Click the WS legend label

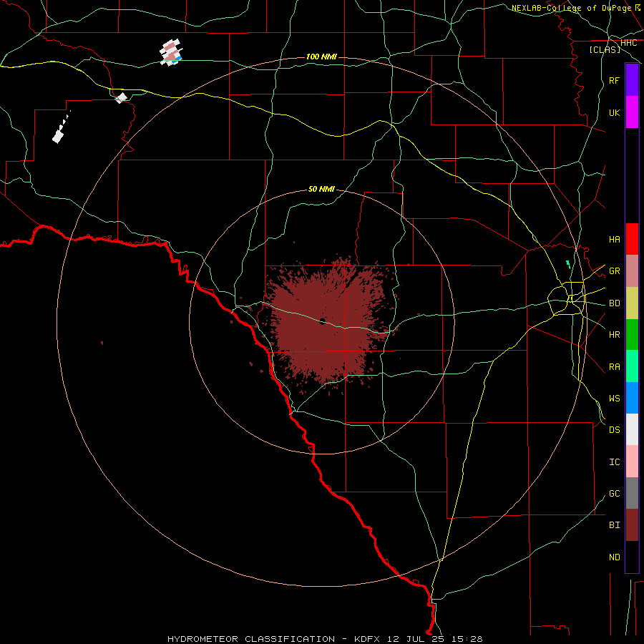(614, 398)
